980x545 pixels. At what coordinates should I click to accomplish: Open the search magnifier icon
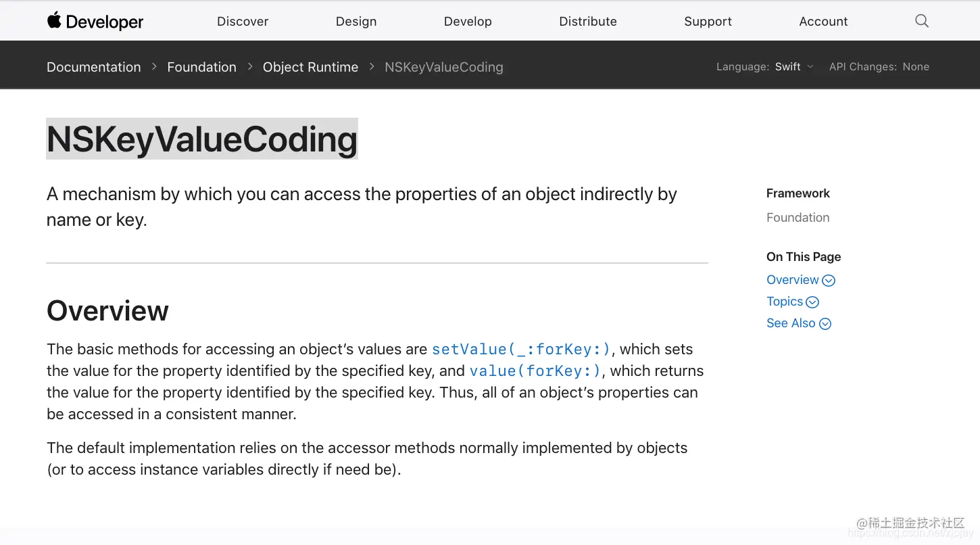pos(921,21)
